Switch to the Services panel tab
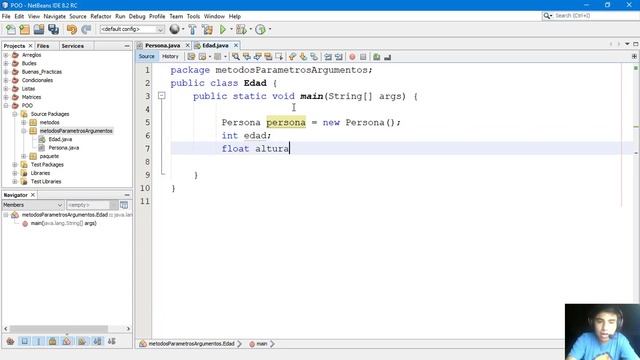The height and width of the screenshot is (360, 640). coord(73,46)
